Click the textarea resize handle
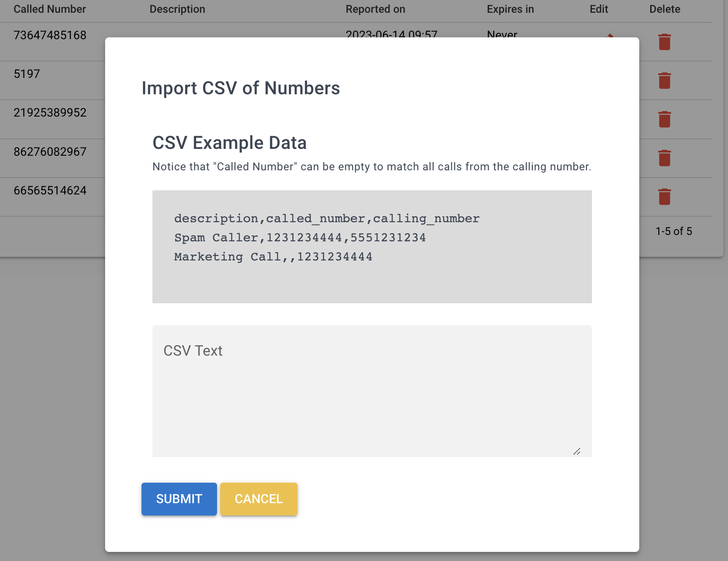The image size is (728, 561). click(577, 451)
